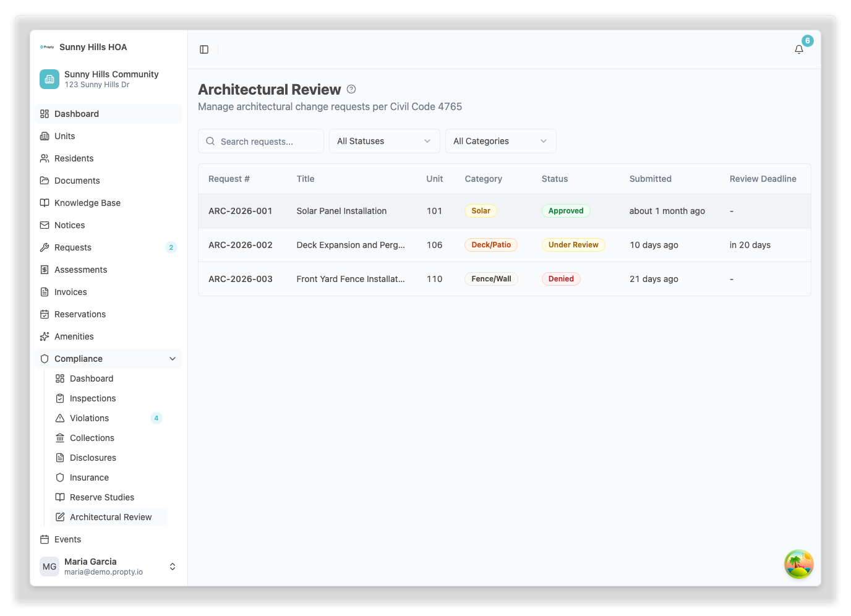Image resolution: width=851 pixels, height=616 pixels.
Task: Expand the Maria Garcia account menu
Action: 173,567
